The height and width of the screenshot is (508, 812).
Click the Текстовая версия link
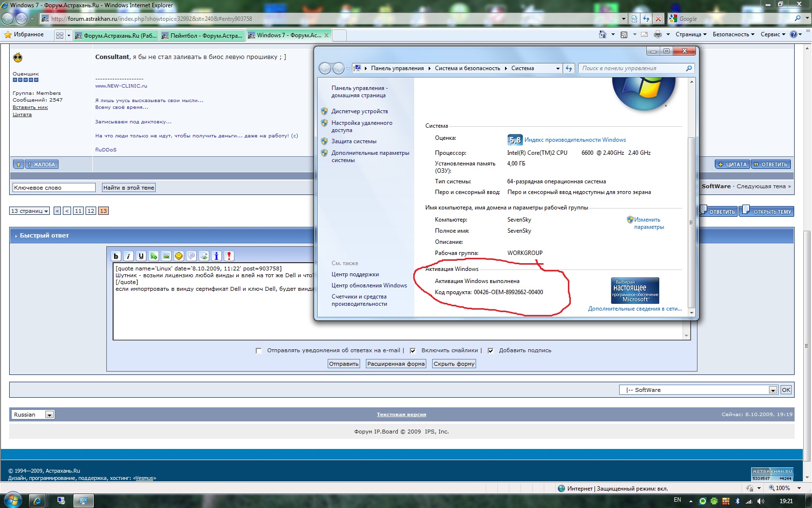pos(402,415)
